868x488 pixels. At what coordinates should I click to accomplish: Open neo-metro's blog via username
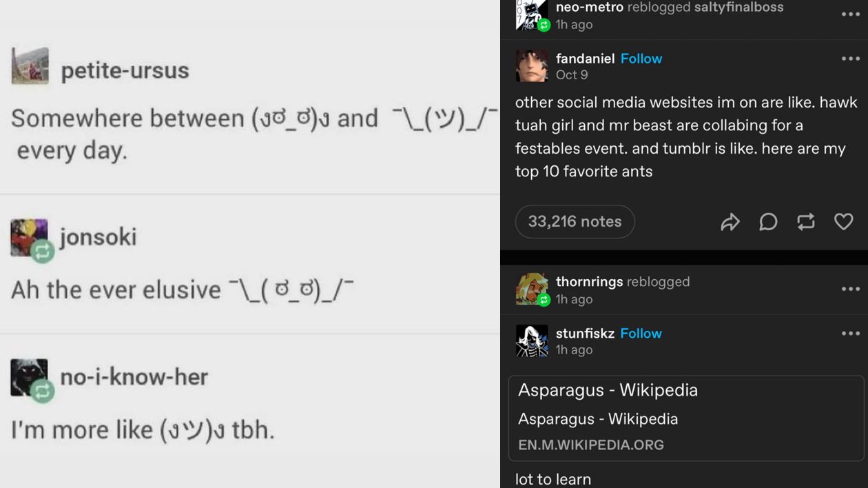click(589, 8)
